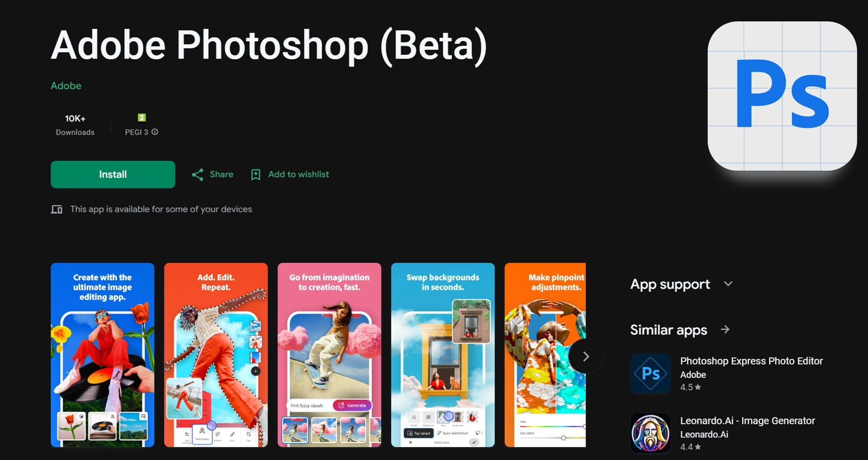Click the Share icon

click(x=197, y=175)
